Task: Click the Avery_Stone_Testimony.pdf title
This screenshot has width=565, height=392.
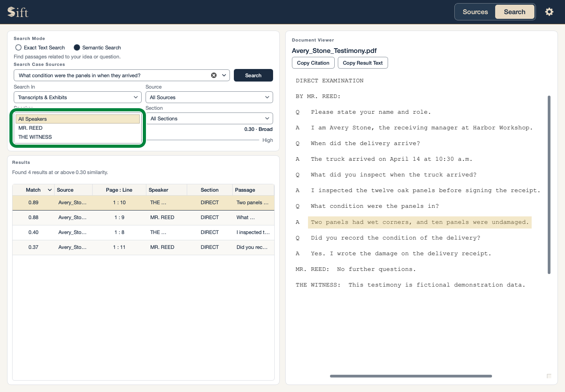Action: click(334, 51)
